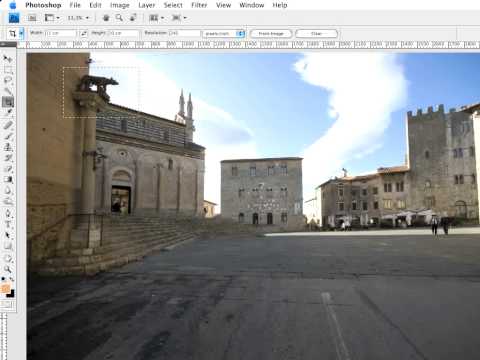Open the Help menu

click(x=280, y=5)
